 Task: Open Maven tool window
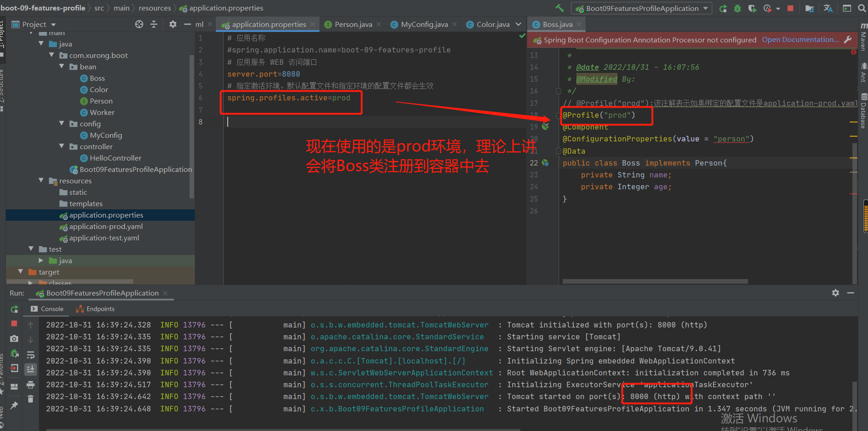coord(863,36)
